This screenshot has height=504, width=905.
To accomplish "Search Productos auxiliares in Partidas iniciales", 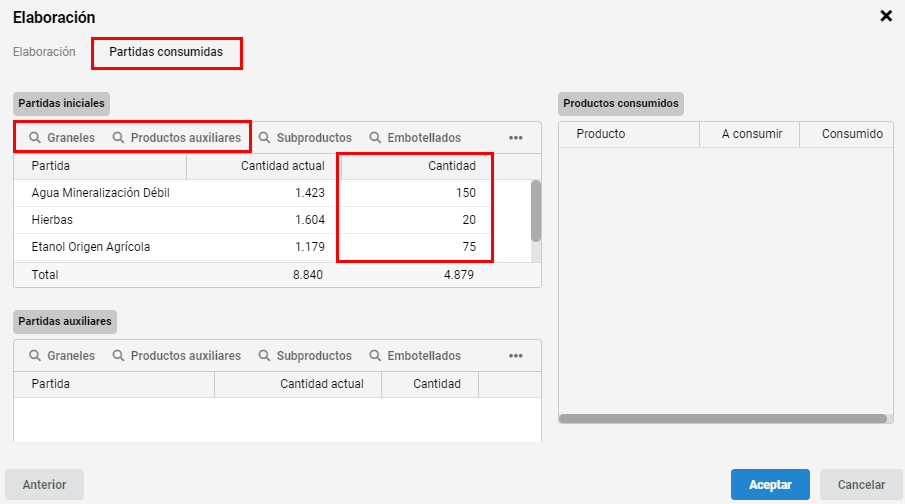I will [x=177, y=137].
